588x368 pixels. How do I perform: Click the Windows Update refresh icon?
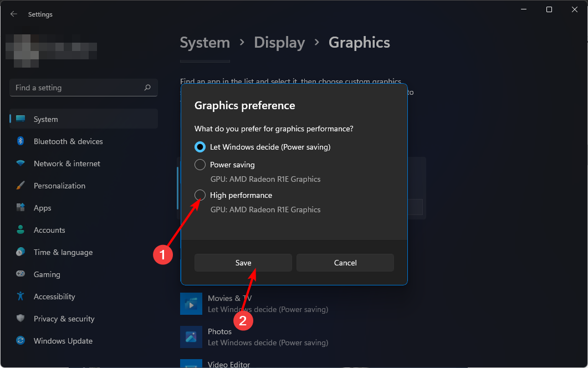pyautogui.click(x=21, y=340)
